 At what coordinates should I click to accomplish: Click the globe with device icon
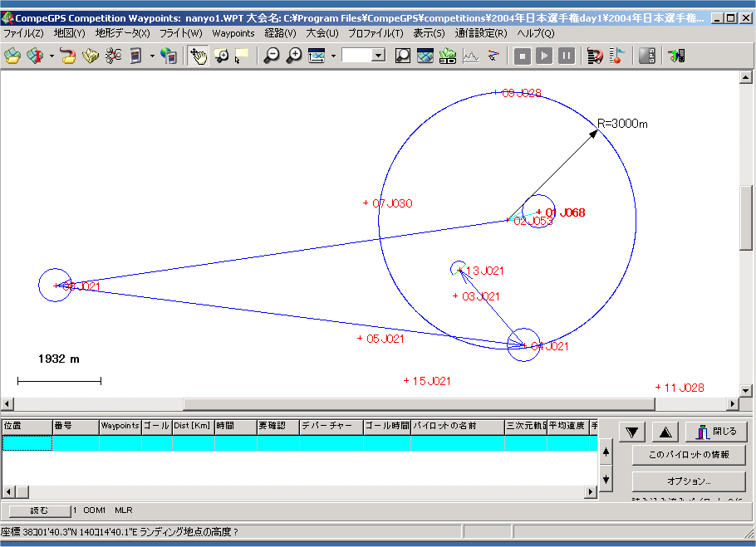[x=169, y=56]
